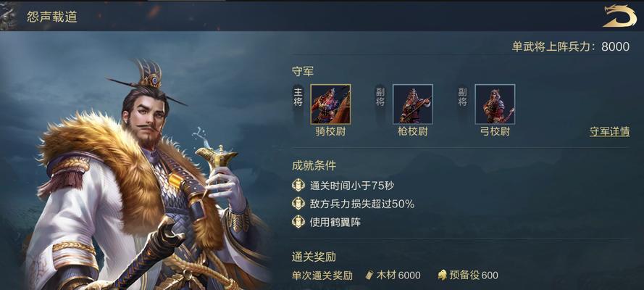
Task: Click the golden dragon back arrow icon
Action: (619, 16)
